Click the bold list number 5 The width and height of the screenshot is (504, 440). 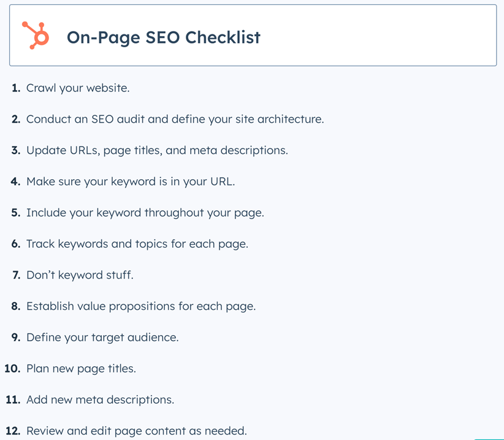coord(16,213)
